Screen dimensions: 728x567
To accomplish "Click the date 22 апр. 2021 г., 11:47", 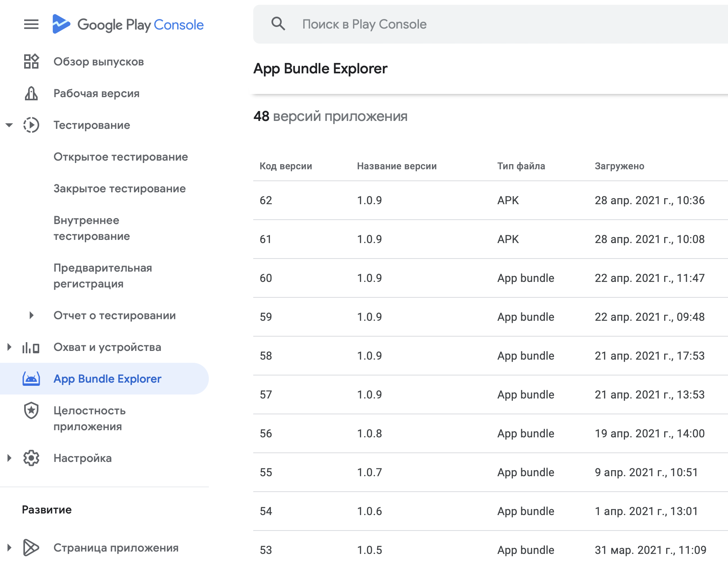I will point(650,278).
